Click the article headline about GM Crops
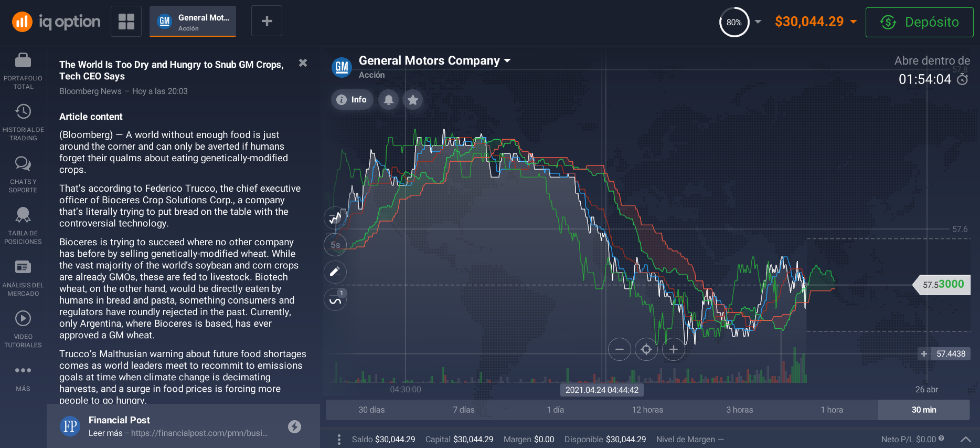 (171, 70)
